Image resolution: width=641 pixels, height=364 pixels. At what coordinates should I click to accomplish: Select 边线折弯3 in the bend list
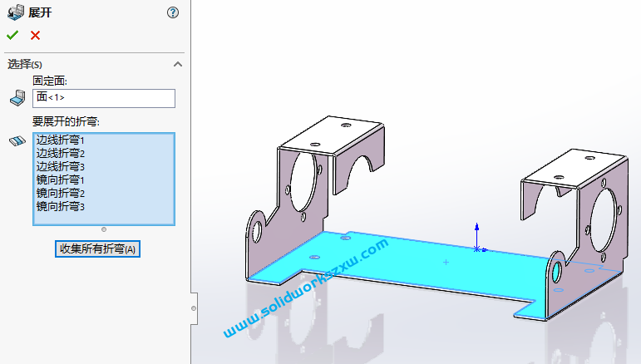(61, 167)
